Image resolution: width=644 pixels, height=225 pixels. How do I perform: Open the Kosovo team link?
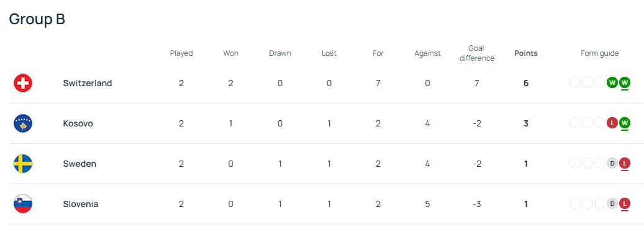(78, 123)
